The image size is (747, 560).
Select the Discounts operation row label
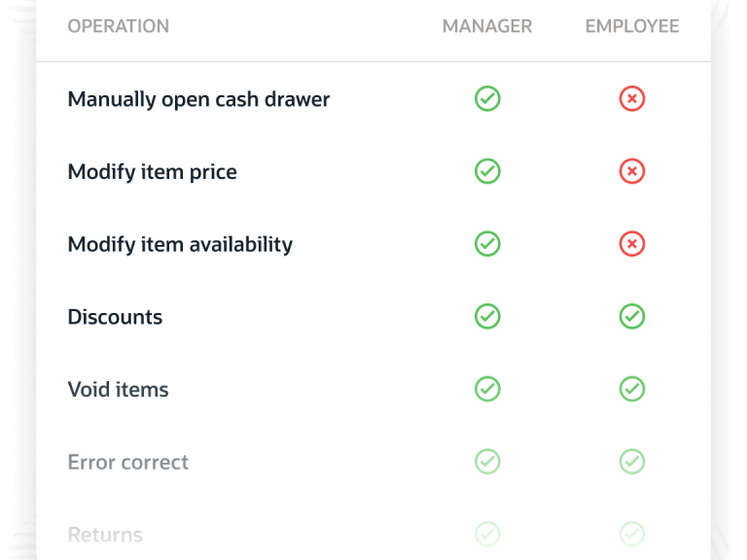coord(115,317)
